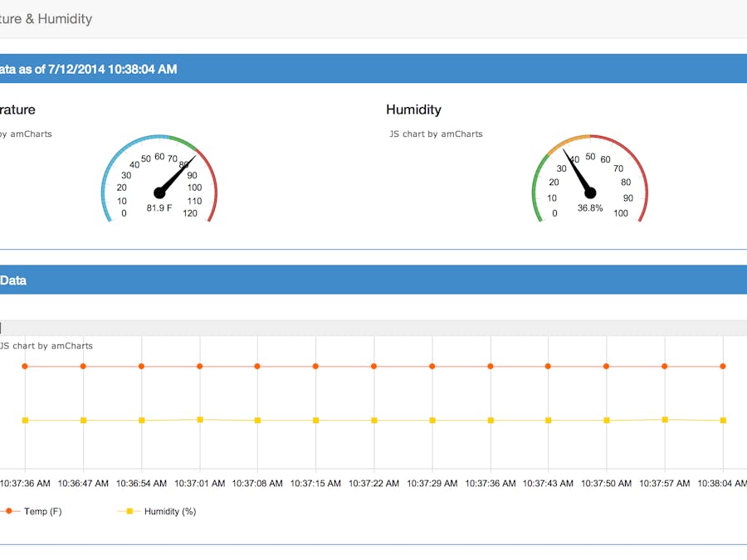Image resolution: width=747 pixels, height=560 pixels.
Task: Click the 81.9 F gauge reading
Action: (159, 208)
